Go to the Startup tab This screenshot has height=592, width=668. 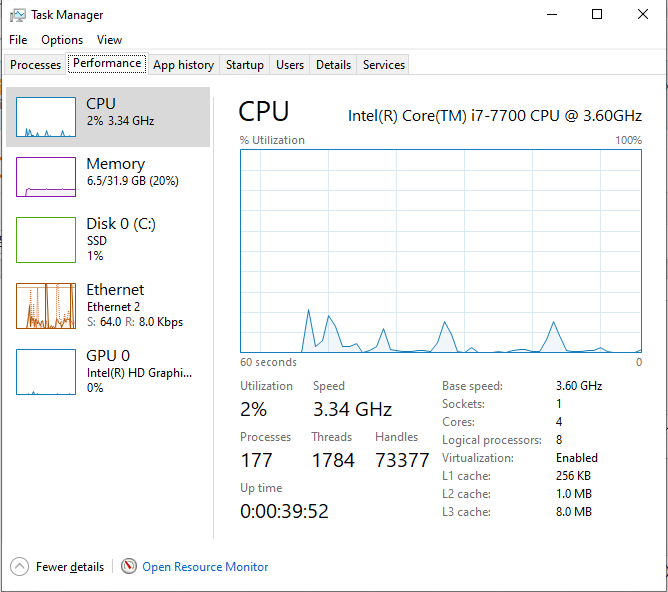(244, 65)
